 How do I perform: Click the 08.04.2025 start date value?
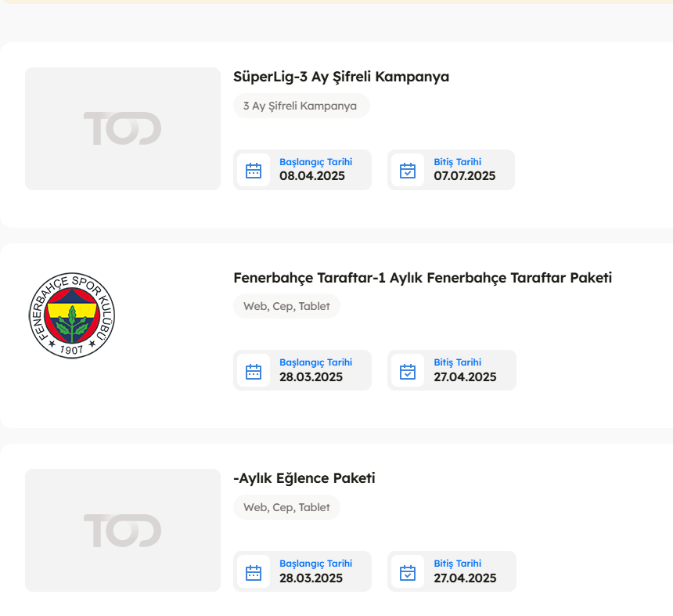[x=312, y=176]
